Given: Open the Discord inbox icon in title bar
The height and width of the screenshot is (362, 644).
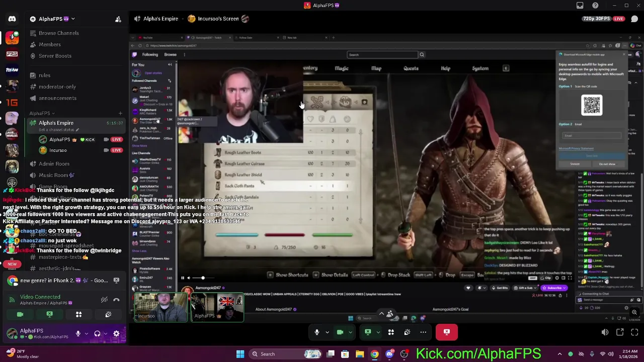Looking at the screenshot, I should (x=580, y=6).
